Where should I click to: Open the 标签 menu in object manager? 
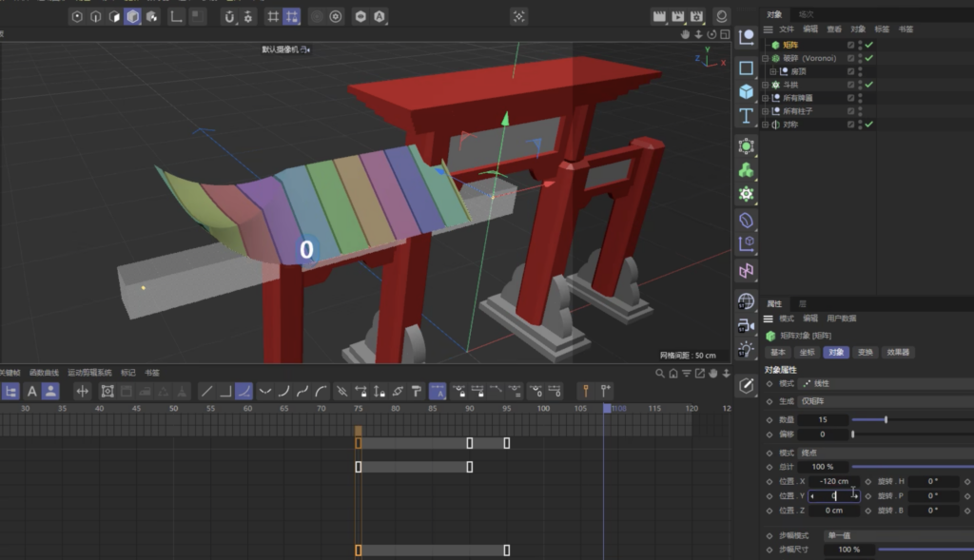click(882, 29)
